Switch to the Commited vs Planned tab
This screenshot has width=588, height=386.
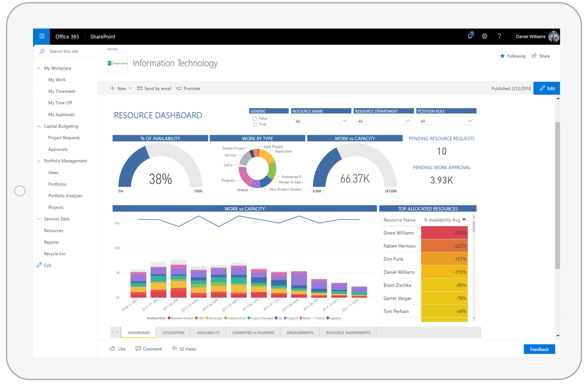pyautogui.click(x=253, y=333)
